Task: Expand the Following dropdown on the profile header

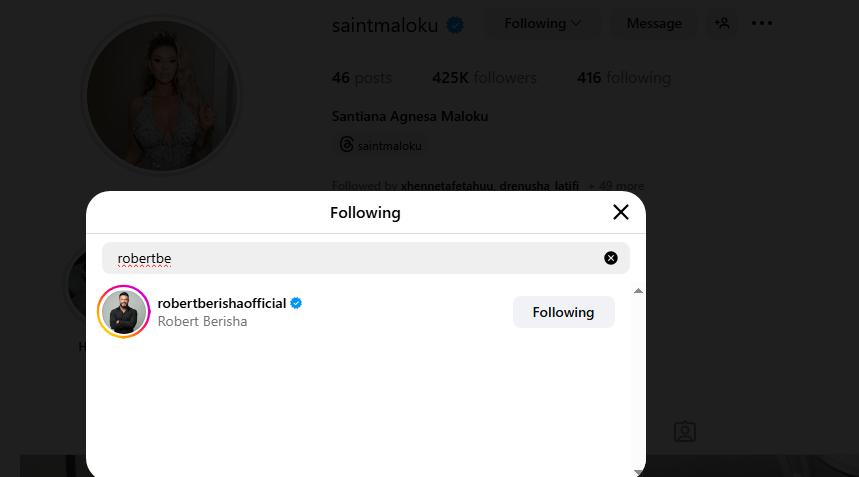Action: tap(542, 23)
